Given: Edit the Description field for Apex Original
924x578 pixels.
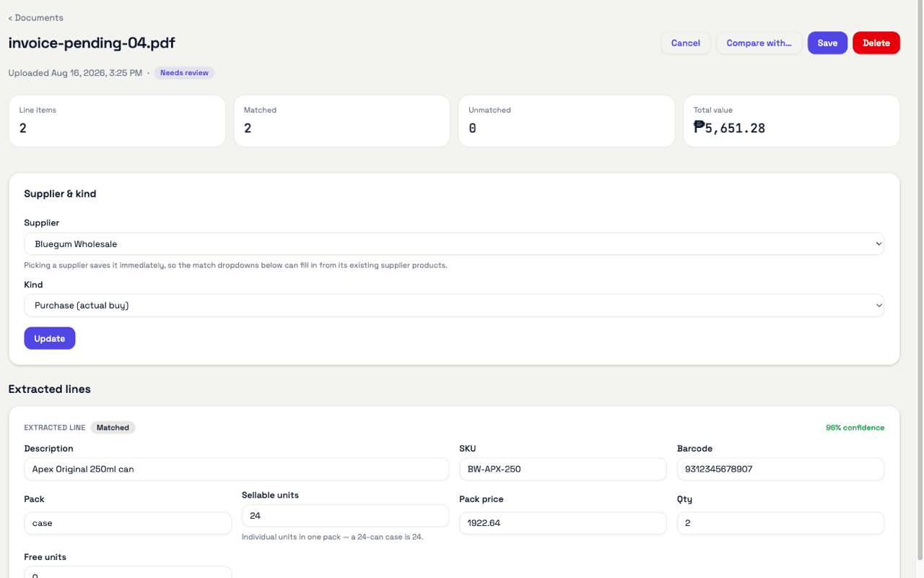Looking at the screenshot, I should (236, 469).
